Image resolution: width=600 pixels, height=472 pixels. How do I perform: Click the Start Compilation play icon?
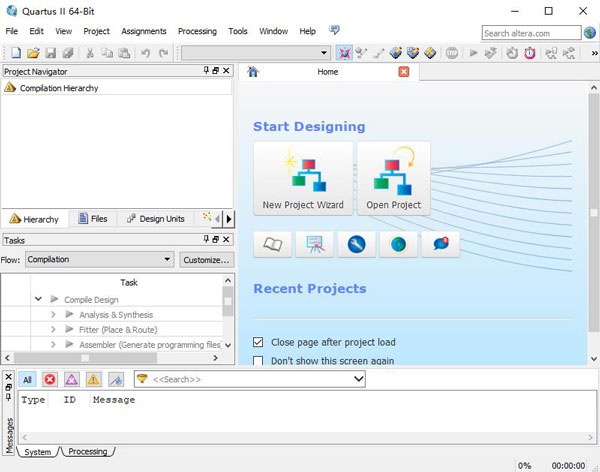coord(473,52)
